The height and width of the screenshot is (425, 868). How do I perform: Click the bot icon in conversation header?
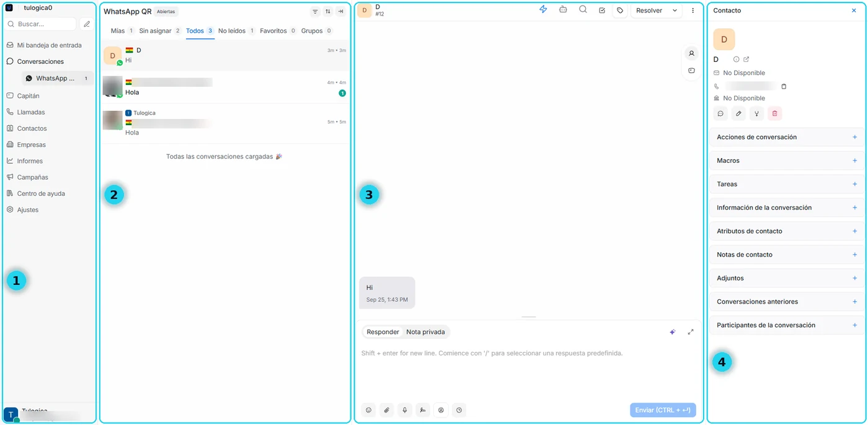point(563,10)
